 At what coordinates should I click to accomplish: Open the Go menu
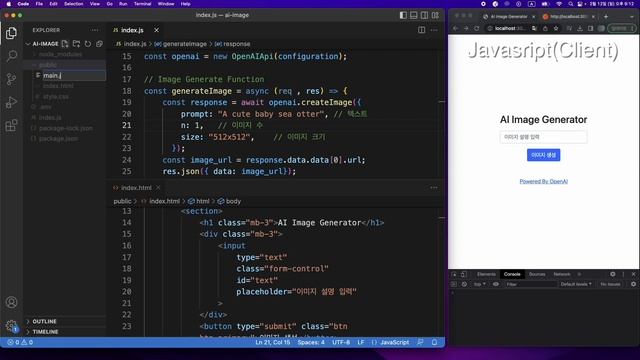tap(109, 4)
